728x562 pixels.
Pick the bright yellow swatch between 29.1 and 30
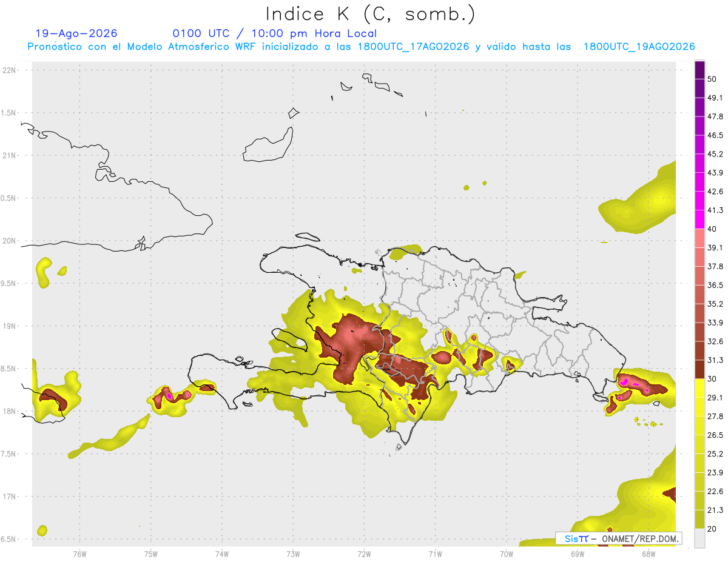tap(699, 388)
